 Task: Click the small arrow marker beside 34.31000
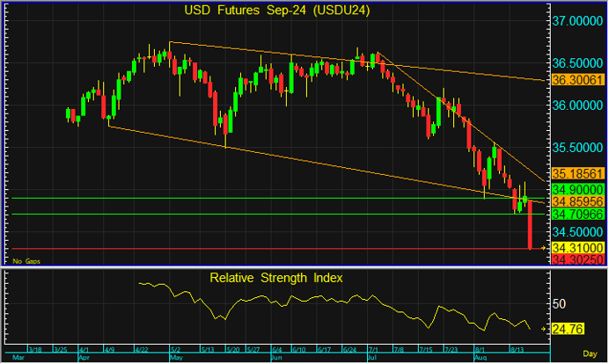coord(545,249)
